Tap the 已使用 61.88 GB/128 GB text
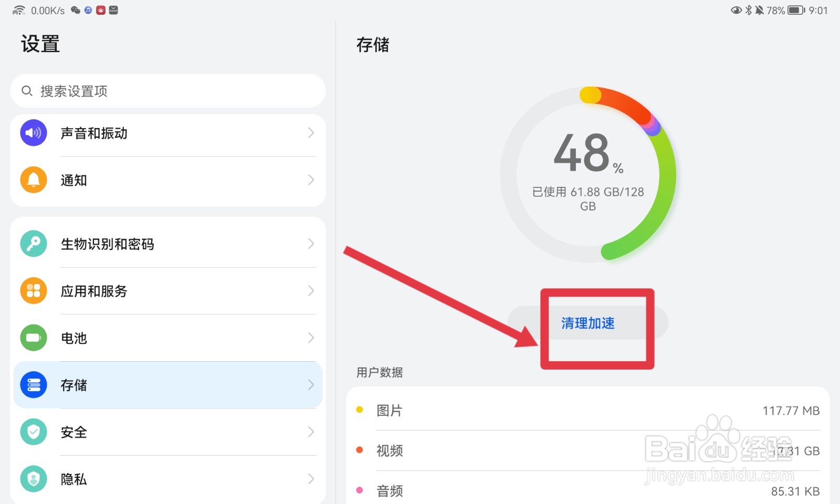Image resolution: width=840 pixels, height=504 pixels. tap(588, 199)
